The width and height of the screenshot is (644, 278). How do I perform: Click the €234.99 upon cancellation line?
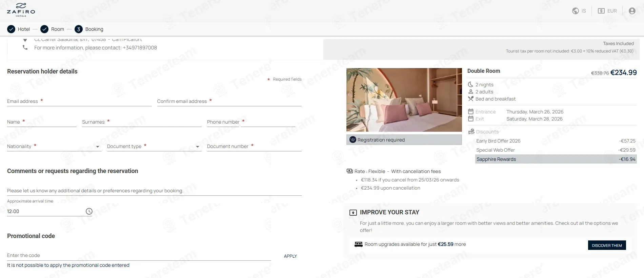tap(390, 188)
